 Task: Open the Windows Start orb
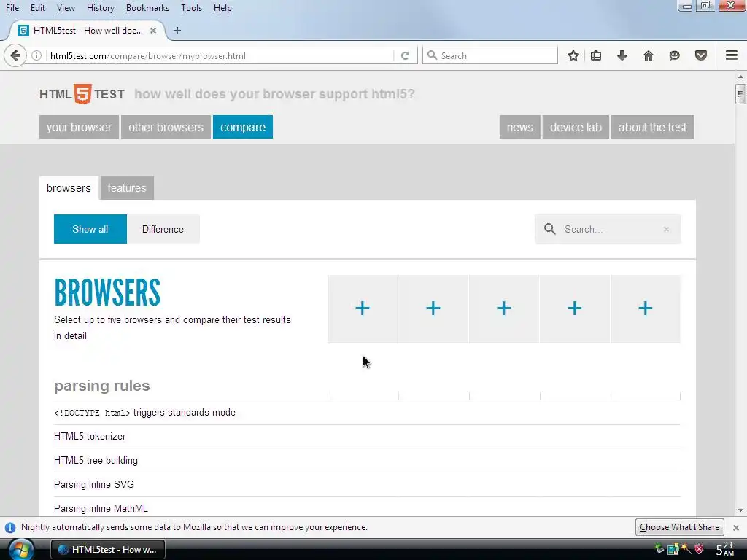20,550
